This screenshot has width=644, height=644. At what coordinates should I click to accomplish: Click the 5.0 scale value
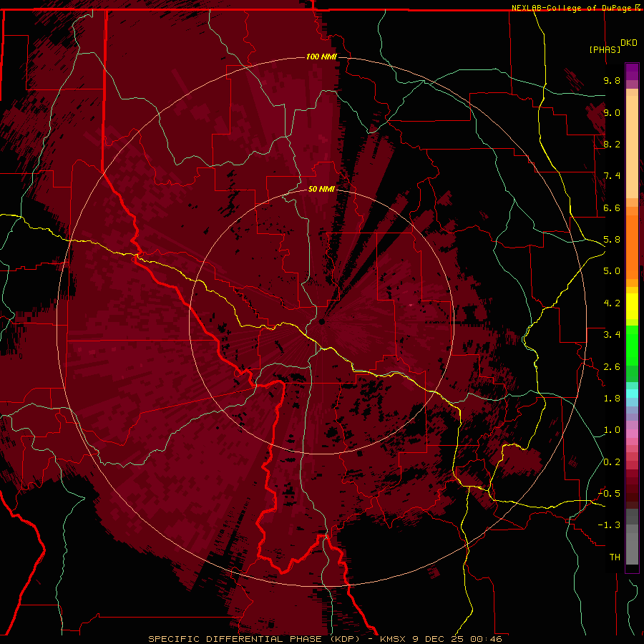[x=612, y=271]
